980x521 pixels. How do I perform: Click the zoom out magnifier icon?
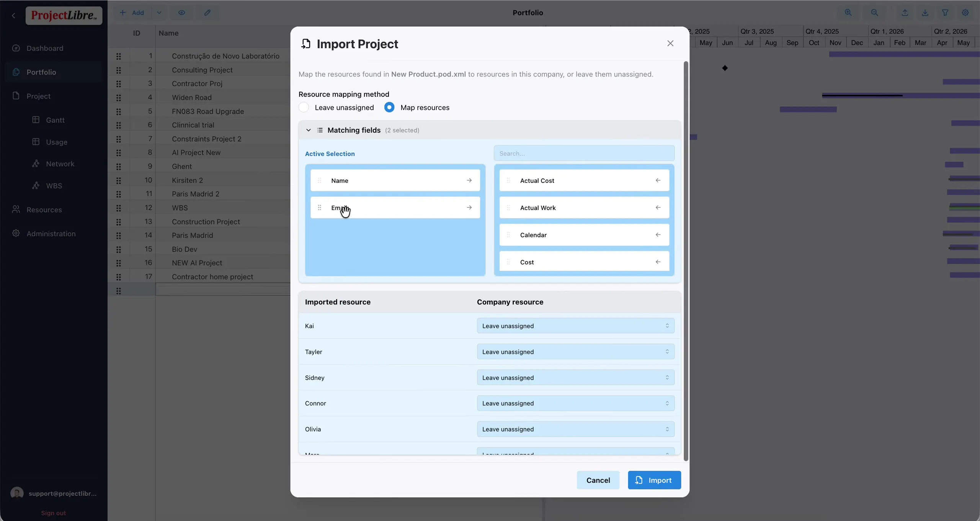(874, 13)
